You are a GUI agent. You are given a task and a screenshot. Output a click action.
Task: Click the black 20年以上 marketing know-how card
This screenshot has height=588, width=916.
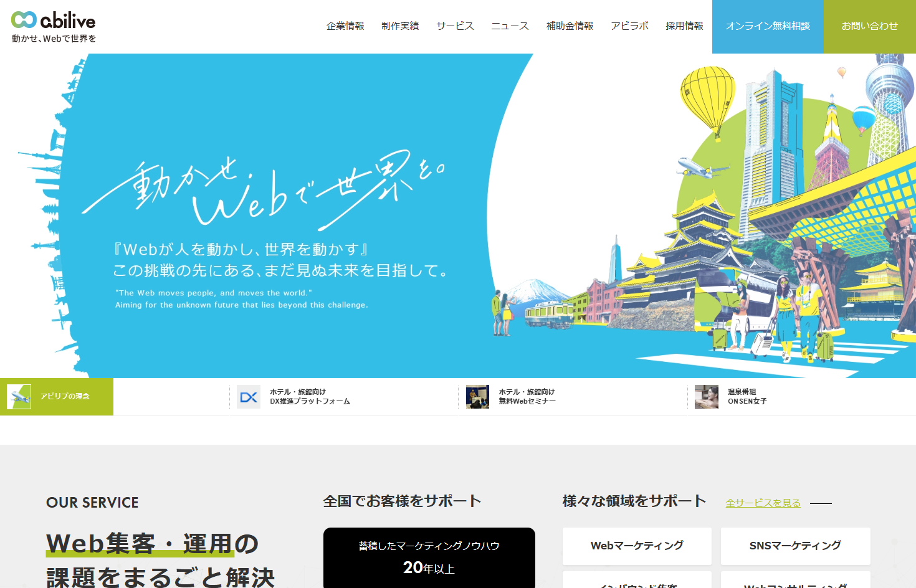(x=429, y=557)
